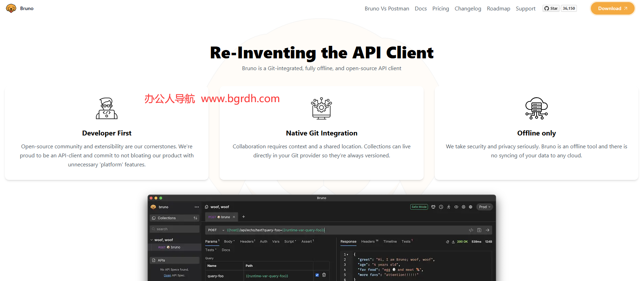Click the orange Download button
This screenshot has height=281, width=644.
tap(612, 8)
